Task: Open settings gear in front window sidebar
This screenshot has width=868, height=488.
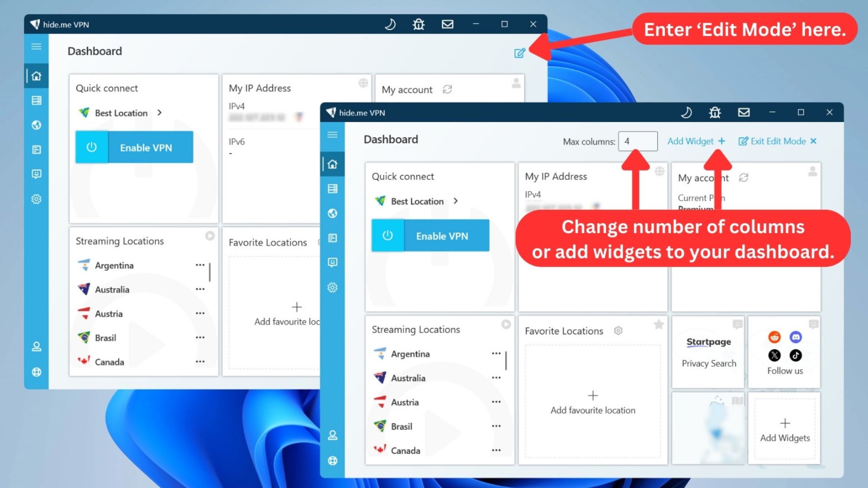Action: pos(332,287)
